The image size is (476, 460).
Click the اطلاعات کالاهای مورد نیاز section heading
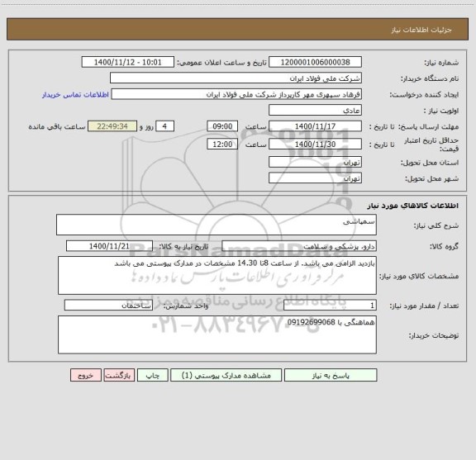(413, 206)
